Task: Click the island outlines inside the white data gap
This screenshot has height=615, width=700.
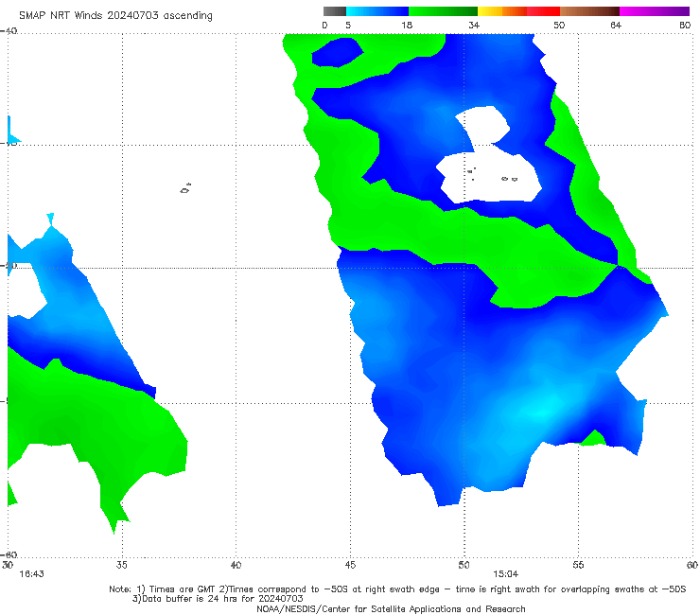Action: coord(493,174)
